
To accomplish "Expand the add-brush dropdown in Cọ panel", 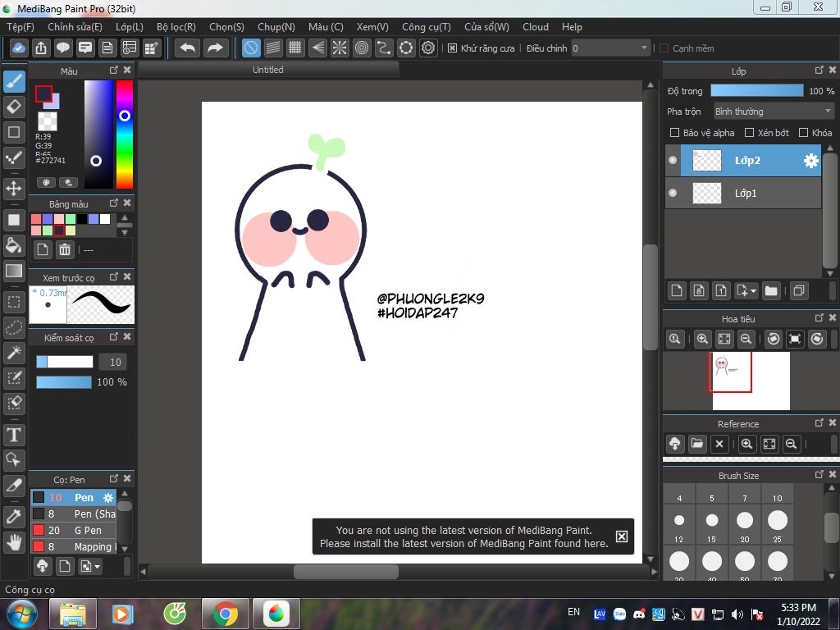I will 97,566.
